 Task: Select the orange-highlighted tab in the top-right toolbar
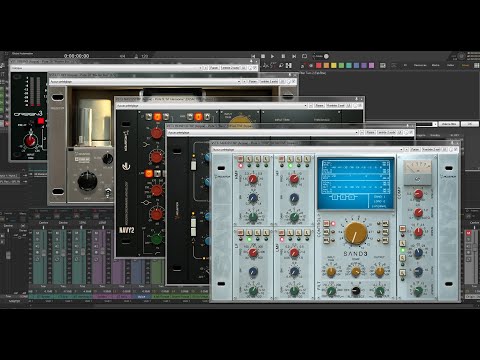465,65
